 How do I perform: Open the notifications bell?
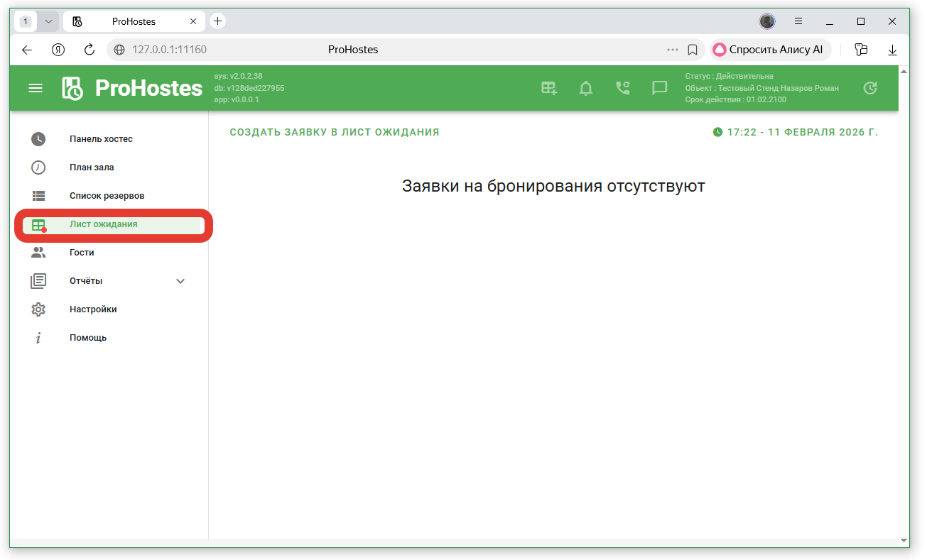pos(586,88)
